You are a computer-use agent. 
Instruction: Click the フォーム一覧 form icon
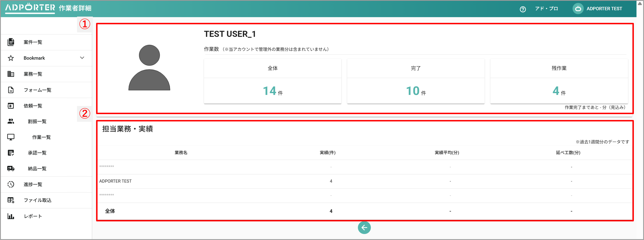(11, 90)
